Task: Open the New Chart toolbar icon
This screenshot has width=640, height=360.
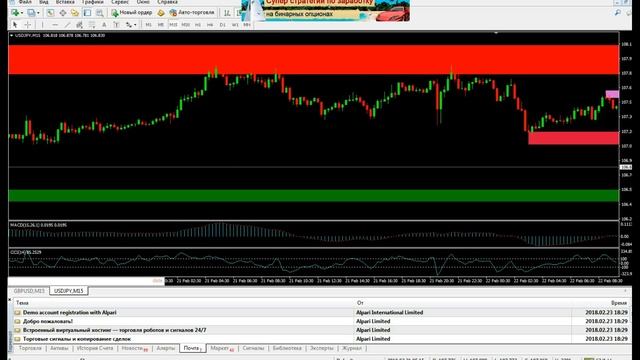Action: pos(16,13)
